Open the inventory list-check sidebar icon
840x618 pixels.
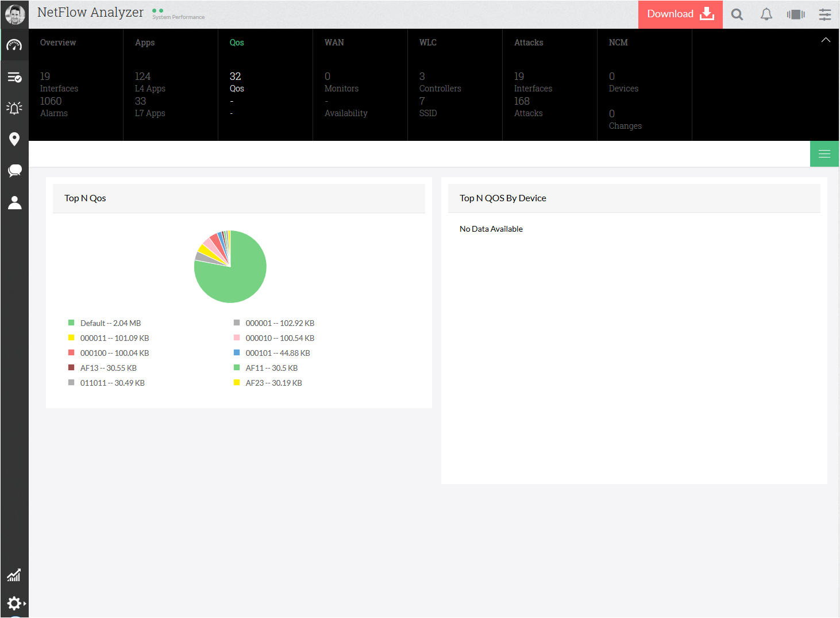click(14, 77)
